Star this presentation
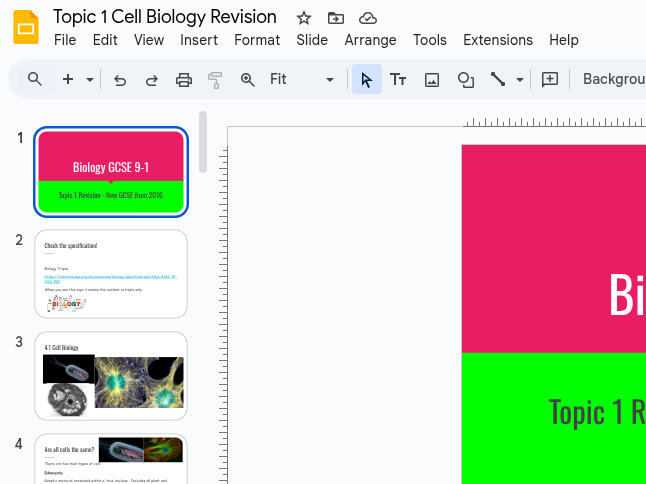The image size is (646, 484). pos(304,18)
